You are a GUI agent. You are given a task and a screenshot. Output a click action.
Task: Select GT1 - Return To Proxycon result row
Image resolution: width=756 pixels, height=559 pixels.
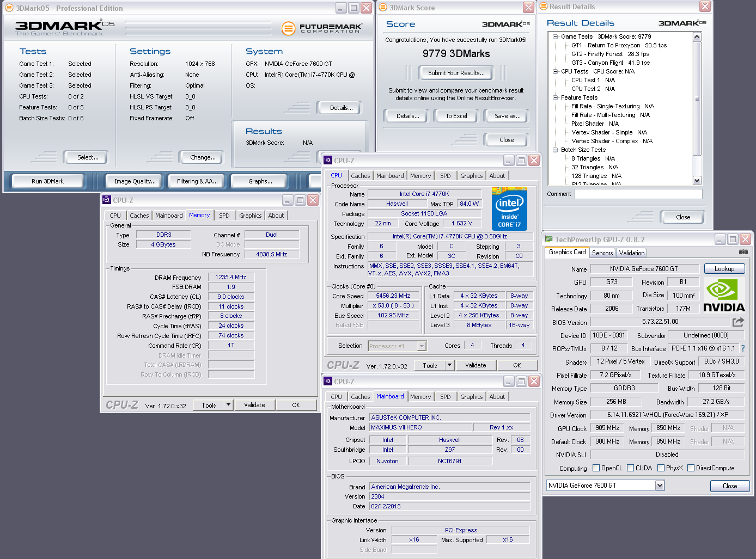click(619, 46)
